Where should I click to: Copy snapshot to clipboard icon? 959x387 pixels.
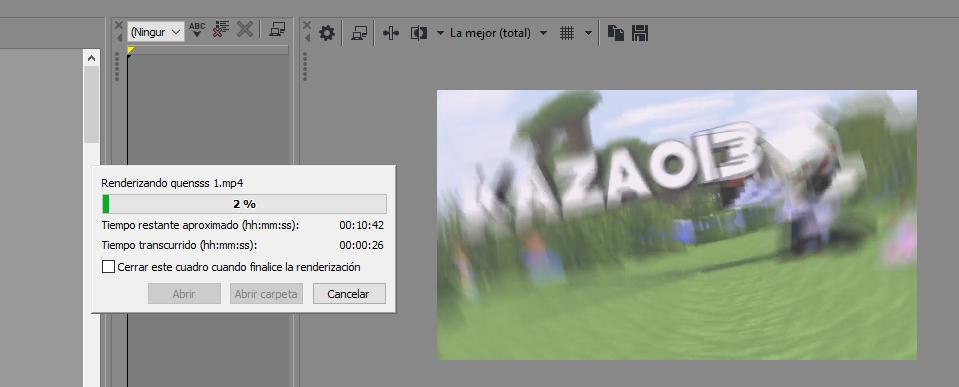(x=616, y=33)
